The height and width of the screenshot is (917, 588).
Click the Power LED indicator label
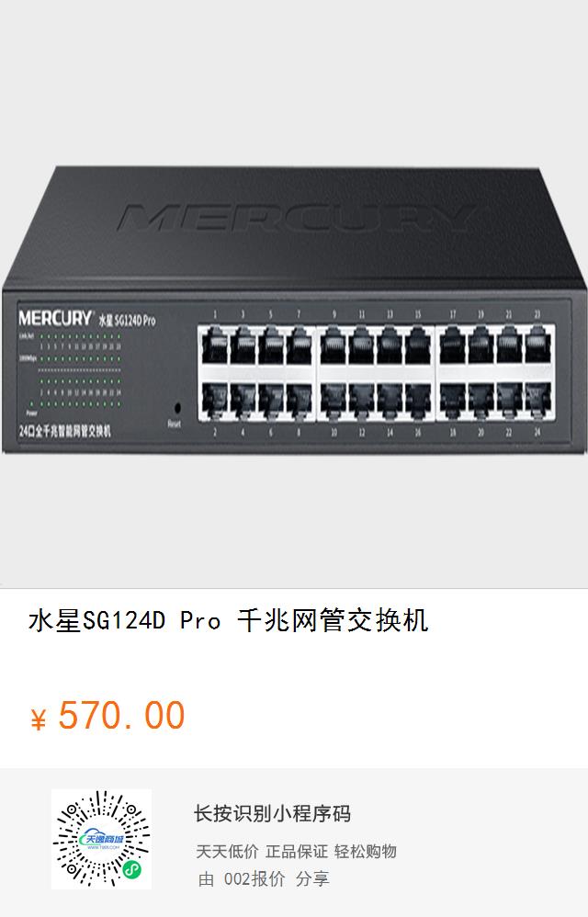click(x=31, y=413)
